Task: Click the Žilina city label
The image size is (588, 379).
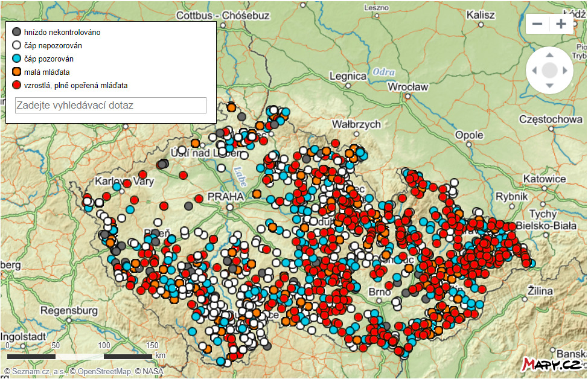Action: (540, 291)
